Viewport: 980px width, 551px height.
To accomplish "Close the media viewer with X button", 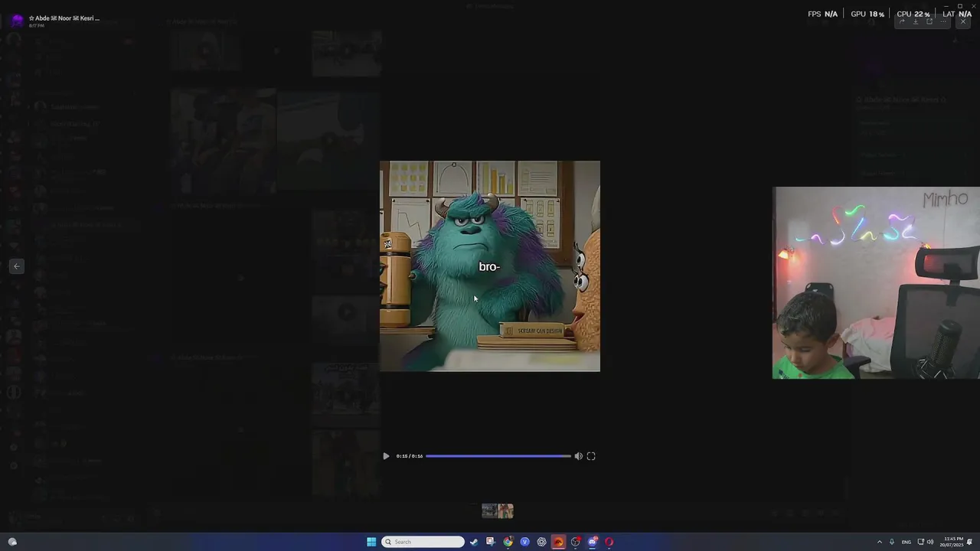I will click(x=963, y=21).
